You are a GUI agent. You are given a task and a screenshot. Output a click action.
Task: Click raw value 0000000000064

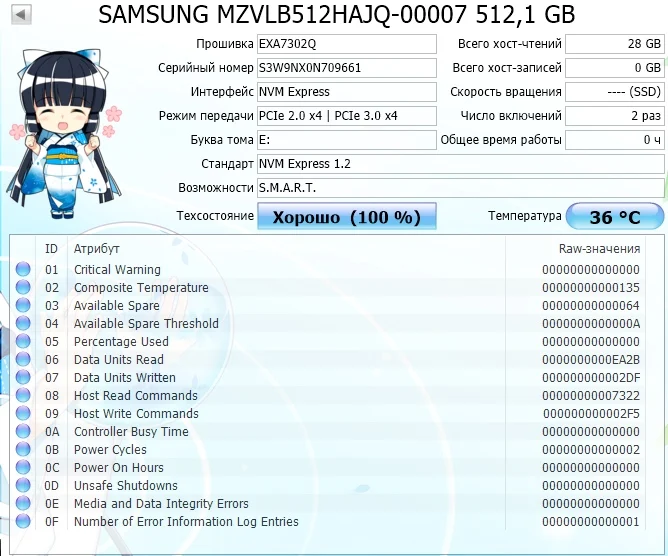click(x=590, y=305)
